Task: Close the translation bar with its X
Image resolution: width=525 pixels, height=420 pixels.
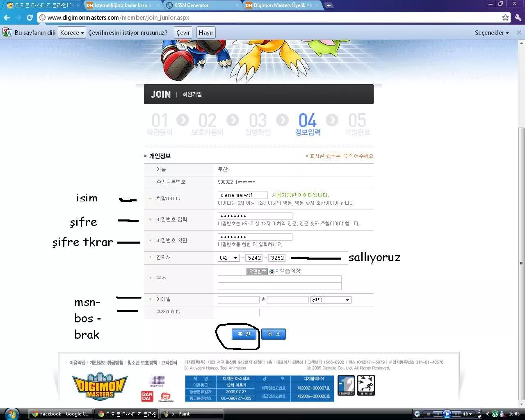Action: (519, 32)
